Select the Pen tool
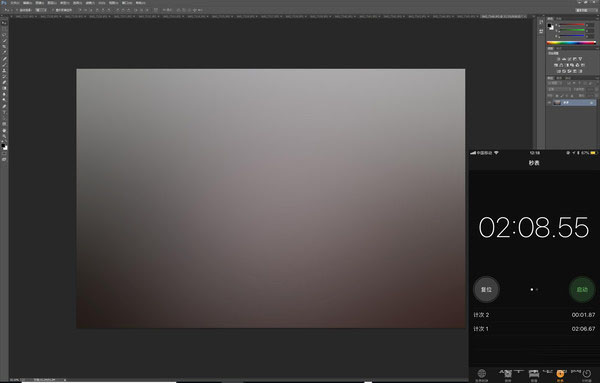Viewport: 600px width, 383px height. coord(4,106)
